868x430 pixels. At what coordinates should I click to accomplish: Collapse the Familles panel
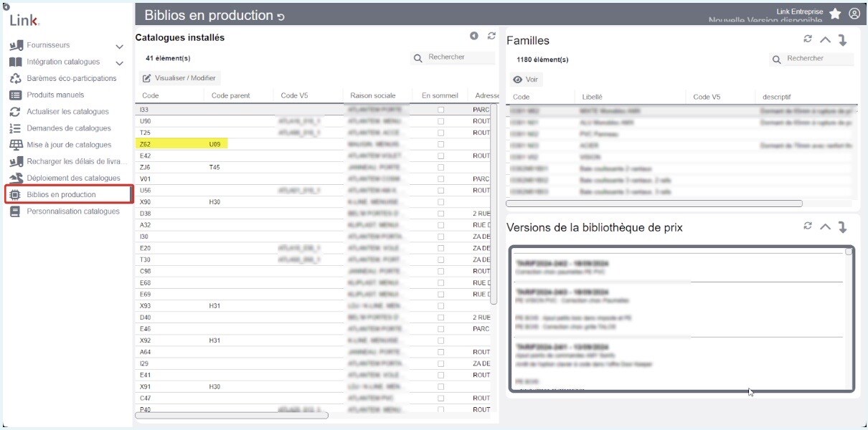pyautogui.click(x=825, y=40)
